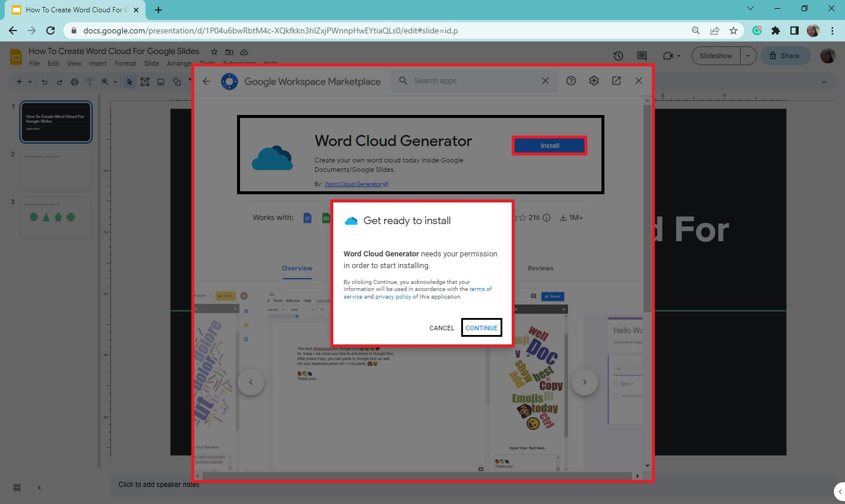Open the Slide menu
Viewport: 845px width, 504px height.
tap(151, 63)
